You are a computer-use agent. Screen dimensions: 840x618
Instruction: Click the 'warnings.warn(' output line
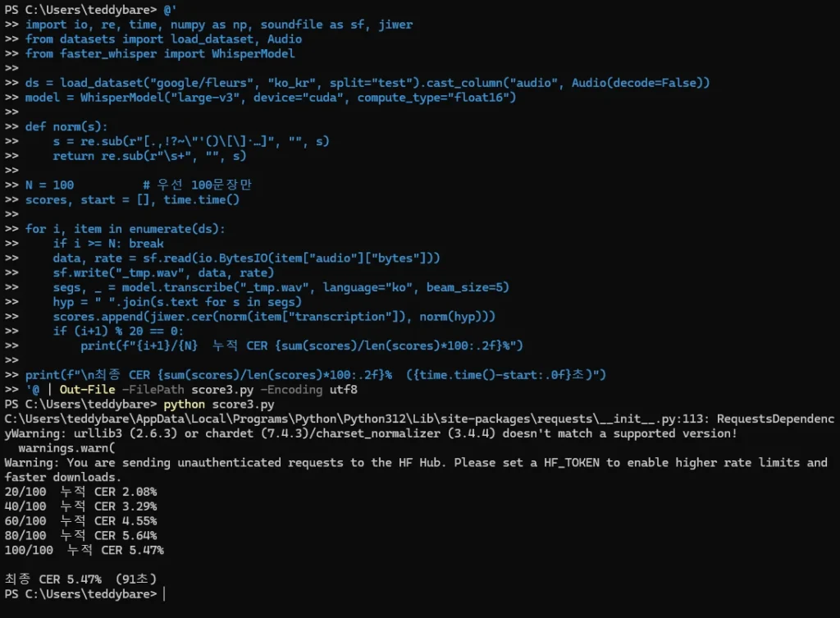click(x=66, y=447)
